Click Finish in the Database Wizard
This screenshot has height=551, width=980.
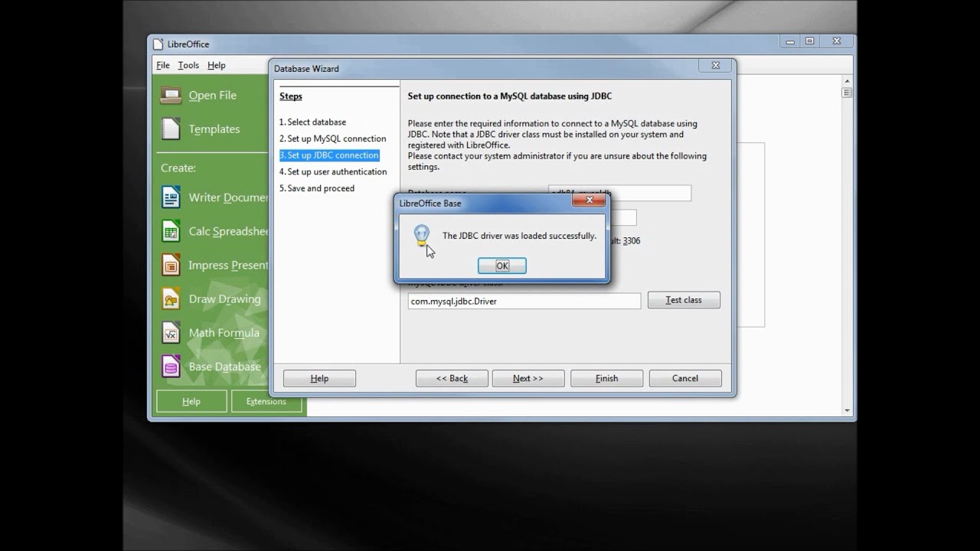pyautogui.click(x=606, y=378)
